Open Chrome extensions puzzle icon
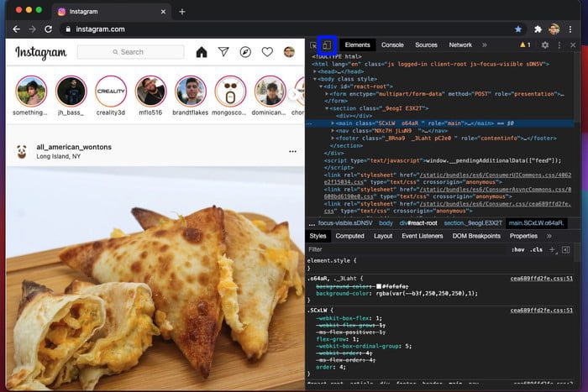The width and height of the screenshot is (588, 392). click(x=538, y=29)
